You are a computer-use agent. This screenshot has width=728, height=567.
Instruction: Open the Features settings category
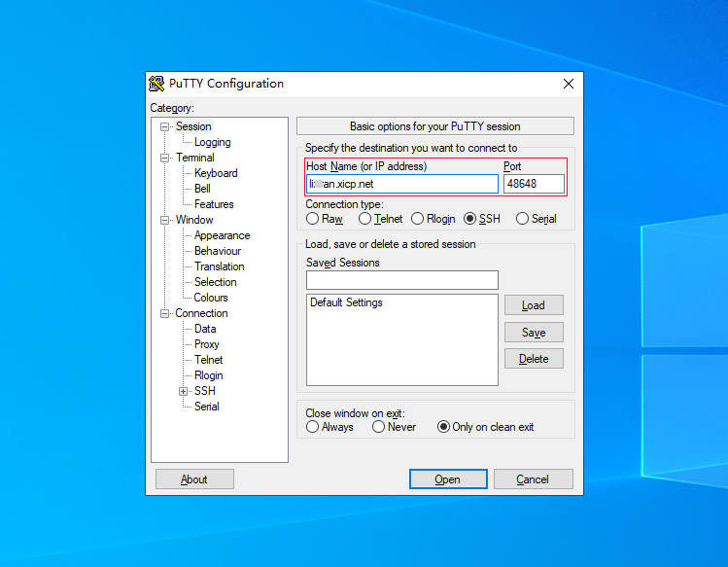(x=214, y=204)
